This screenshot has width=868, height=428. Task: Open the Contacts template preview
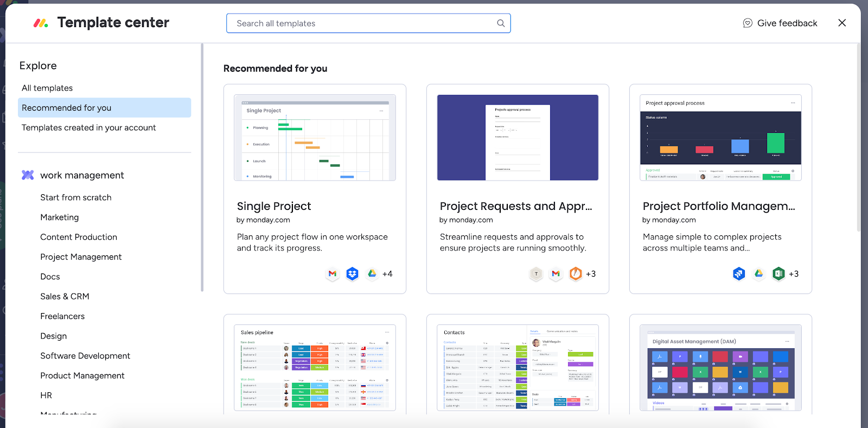(518, 368)
